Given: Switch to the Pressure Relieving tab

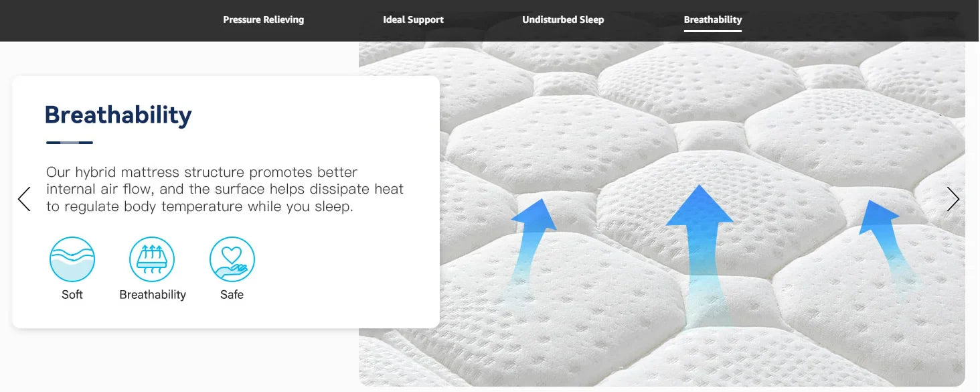Looking at the screenshot, I should pos(263,19).
